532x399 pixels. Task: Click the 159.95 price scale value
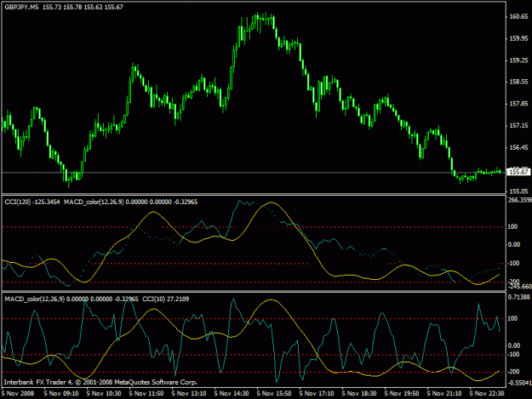click(518, 38)
